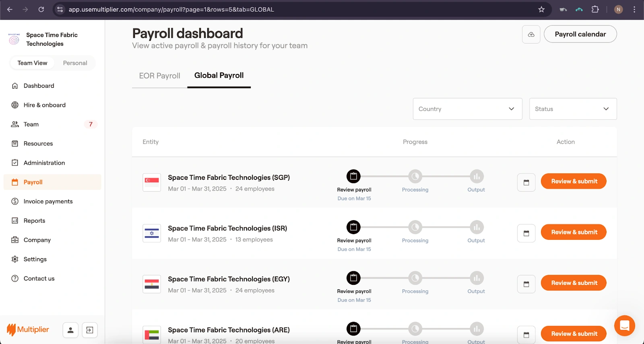Screen dimensions: 644x344
Task: Click the Entity column header
Action: 151,142
